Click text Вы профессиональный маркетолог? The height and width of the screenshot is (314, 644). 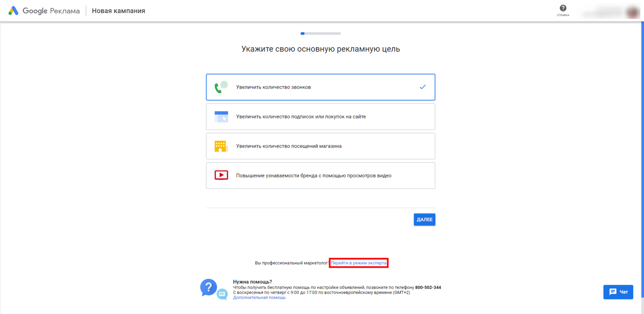tap(292, 263)
